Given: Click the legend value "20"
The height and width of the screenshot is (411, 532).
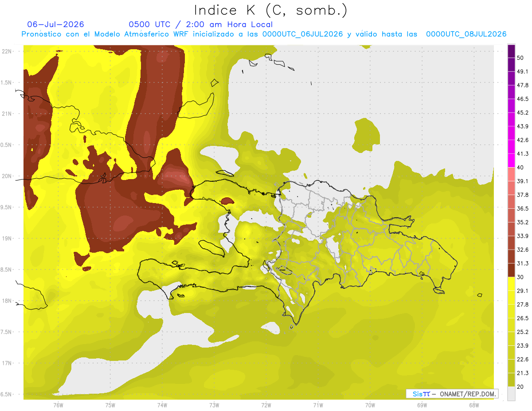Looking at the screenshot, I should [520, 387].
